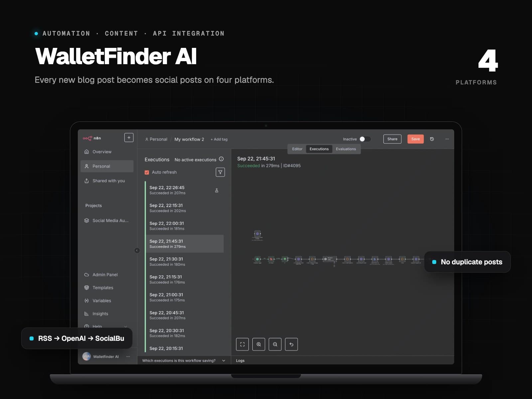Select the green Schedule Trigger node
Viewport: 532px width, 399px height.
257,259
